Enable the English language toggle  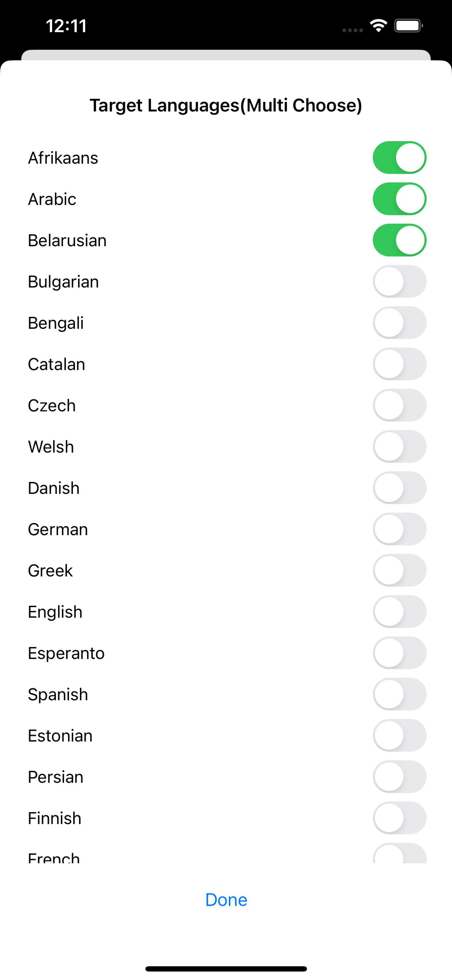coord(399,612)
